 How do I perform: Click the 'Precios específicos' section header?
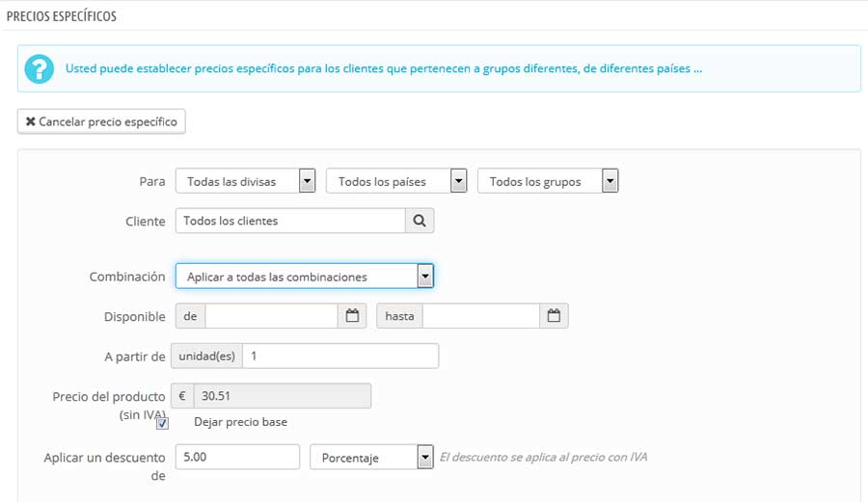click(x=63, y=17)
